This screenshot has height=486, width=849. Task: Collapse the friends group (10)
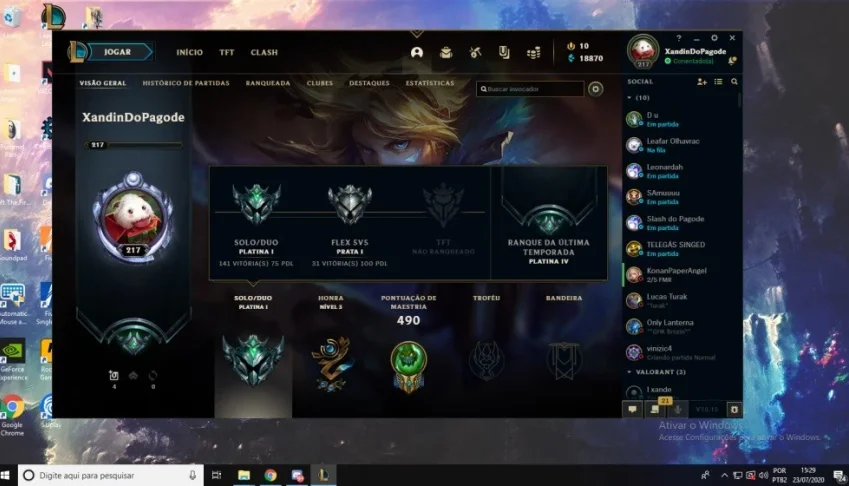coord(629,98)
